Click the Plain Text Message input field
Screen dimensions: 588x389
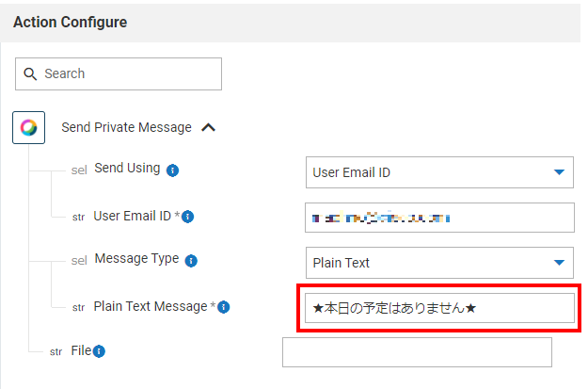(439, 308)
